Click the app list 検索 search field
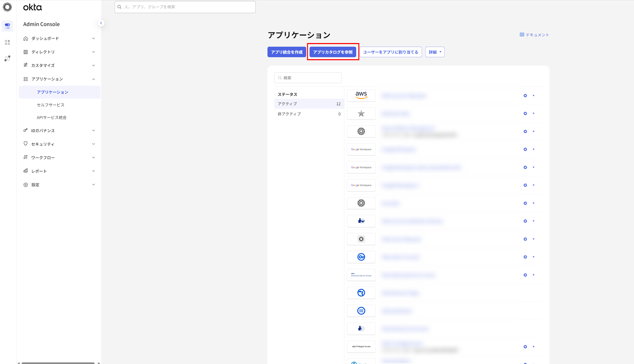The image size is (634, 364). [x=308, y=77]
